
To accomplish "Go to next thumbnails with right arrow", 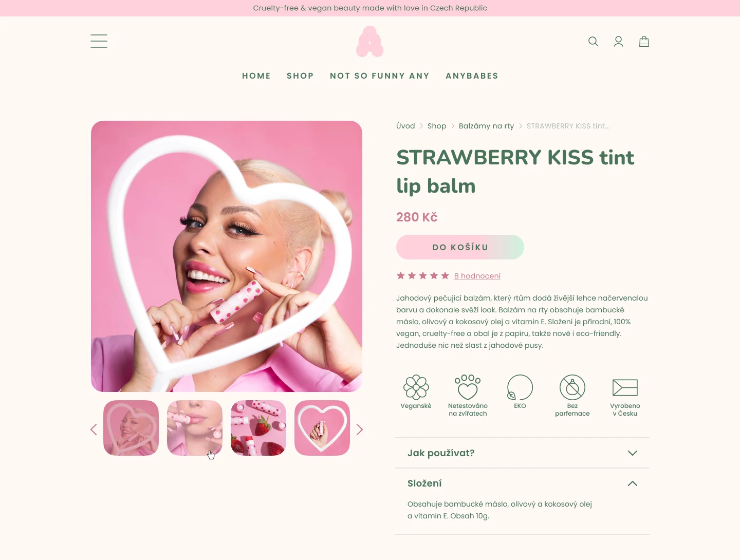I will [x=360, y=430].
